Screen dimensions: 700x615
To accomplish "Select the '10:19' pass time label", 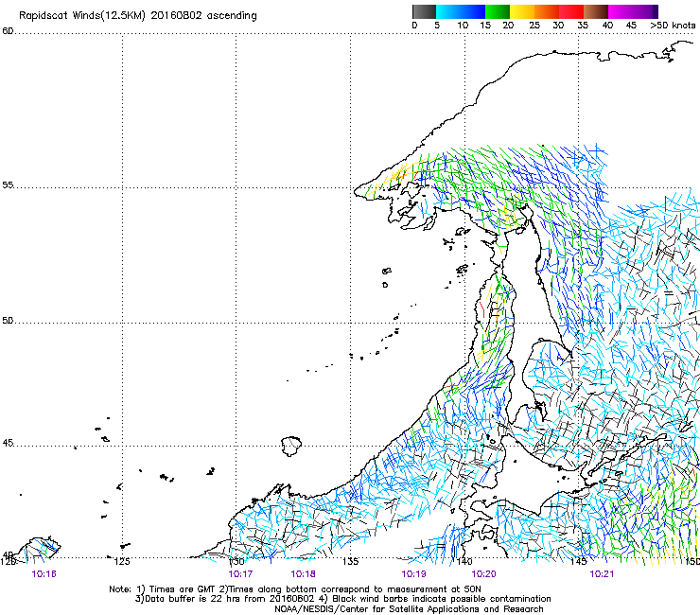I will 413,574.
